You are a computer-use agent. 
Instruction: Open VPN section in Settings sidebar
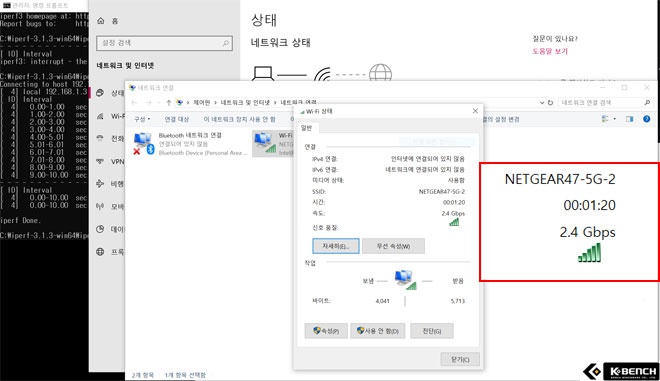[110, 161]
